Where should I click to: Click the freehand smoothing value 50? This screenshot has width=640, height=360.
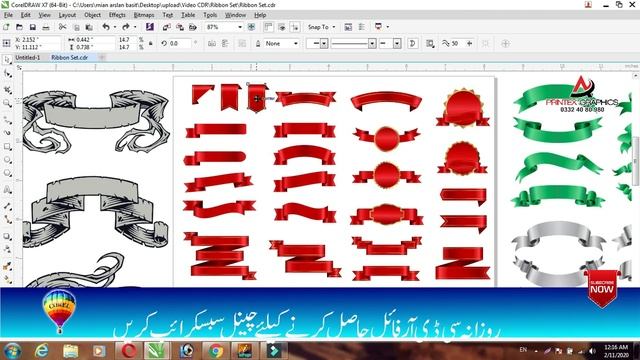(x=455, y=43)
